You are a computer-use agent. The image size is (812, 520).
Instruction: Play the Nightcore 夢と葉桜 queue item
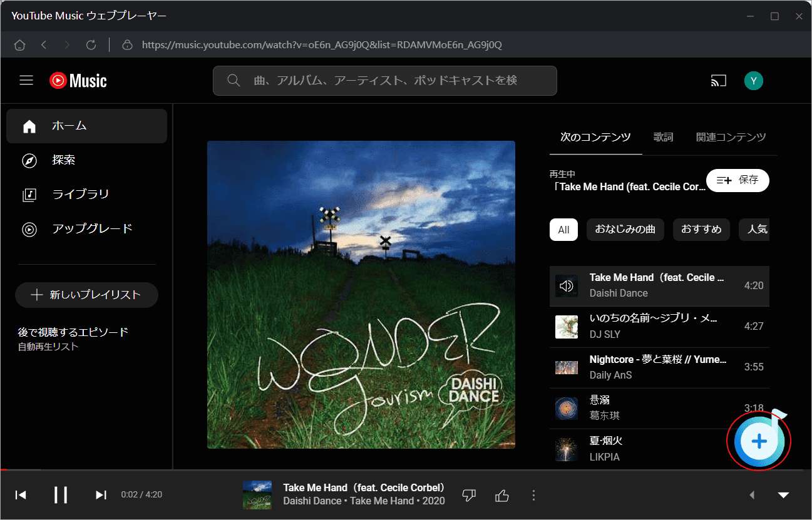pos(659,367)
